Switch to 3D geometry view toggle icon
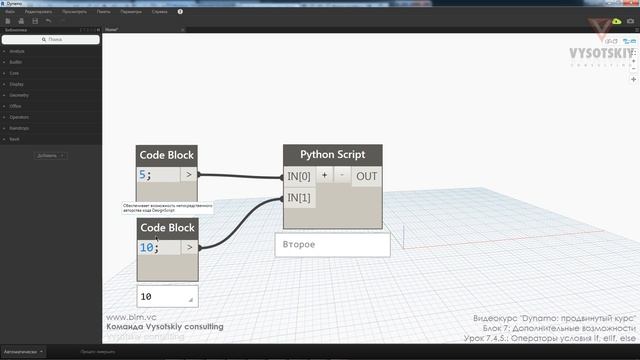Viewport: 640px width, 360px height. tap(629, 41)
